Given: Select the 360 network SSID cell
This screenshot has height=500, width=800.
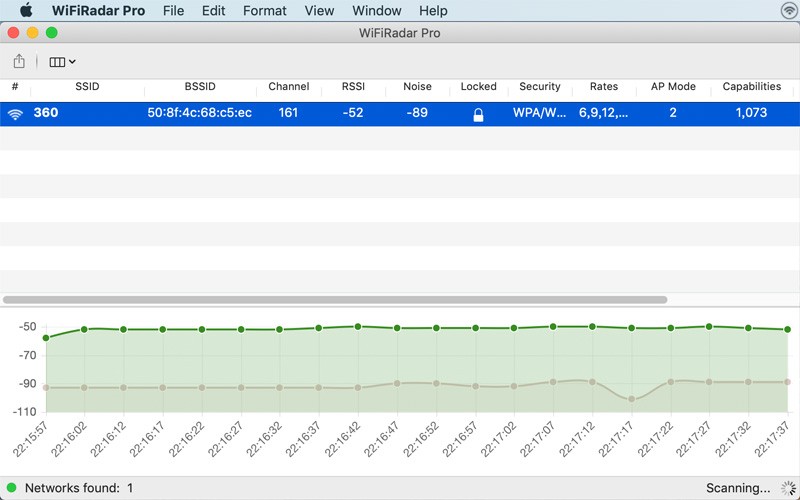Looking at the screenshot, I should (46, 113).
